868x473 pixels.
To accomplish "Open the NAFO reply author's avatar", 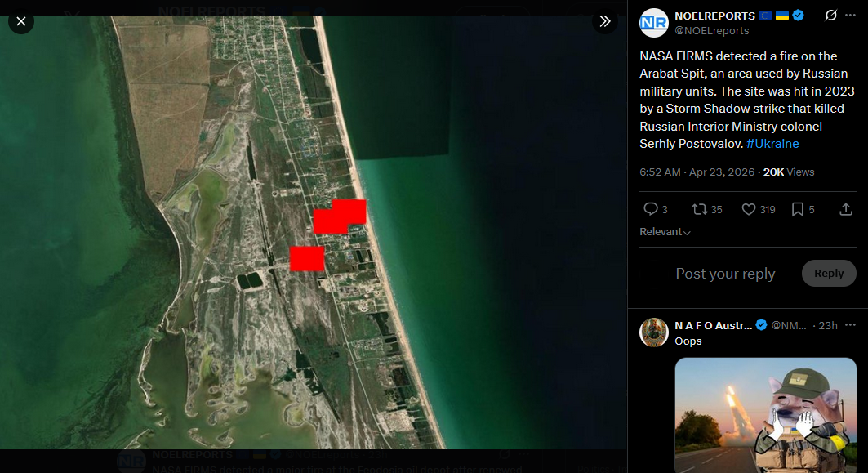I will click(x=654, y=332).
